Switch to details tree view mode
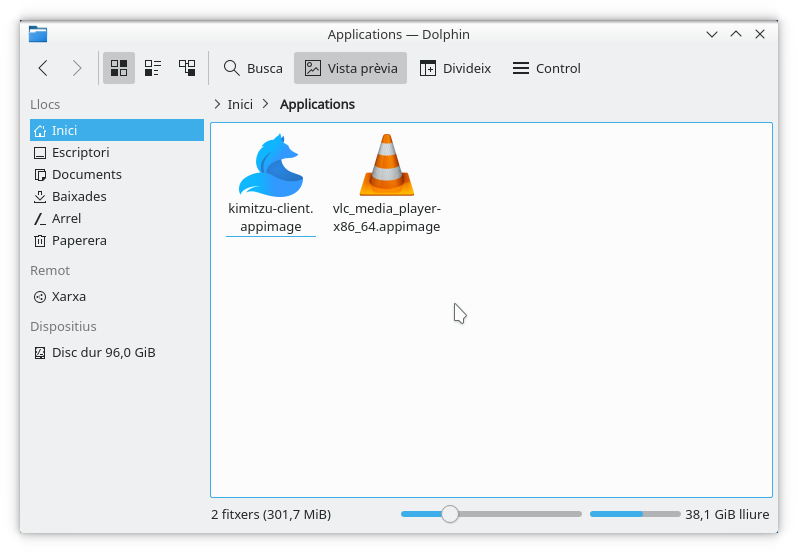This screenshot has height=553, width=798. click(x=187, y=68)
